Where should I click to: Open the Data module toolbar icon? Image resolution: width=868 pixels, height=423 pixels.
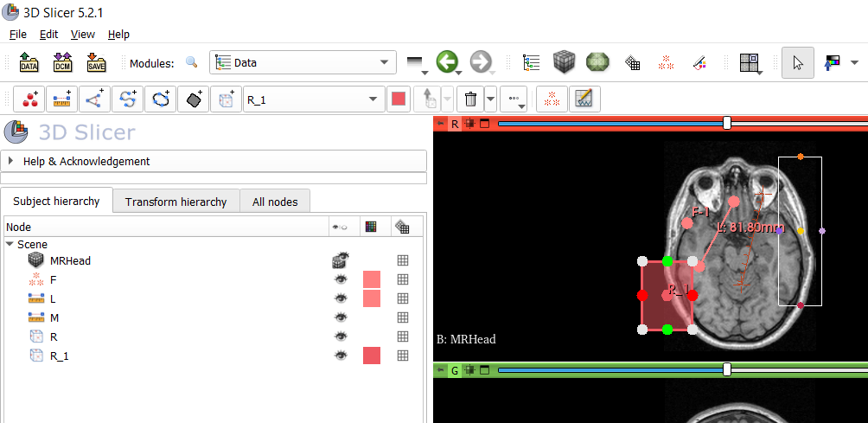tap(531, 62)
